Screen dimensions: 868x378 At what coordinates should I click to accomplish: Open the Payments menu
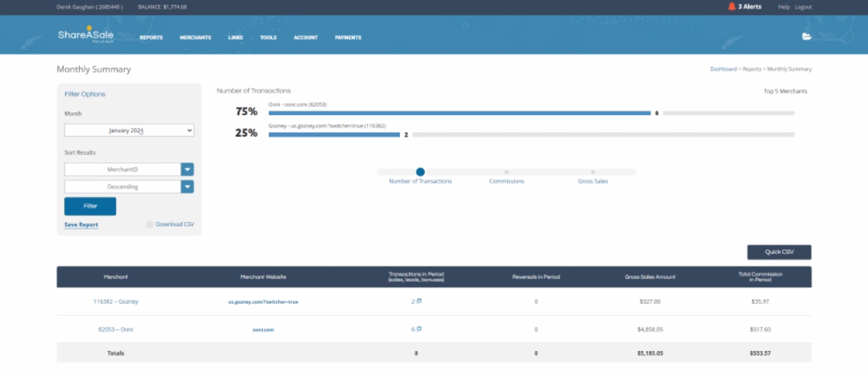tap(348, 37)
